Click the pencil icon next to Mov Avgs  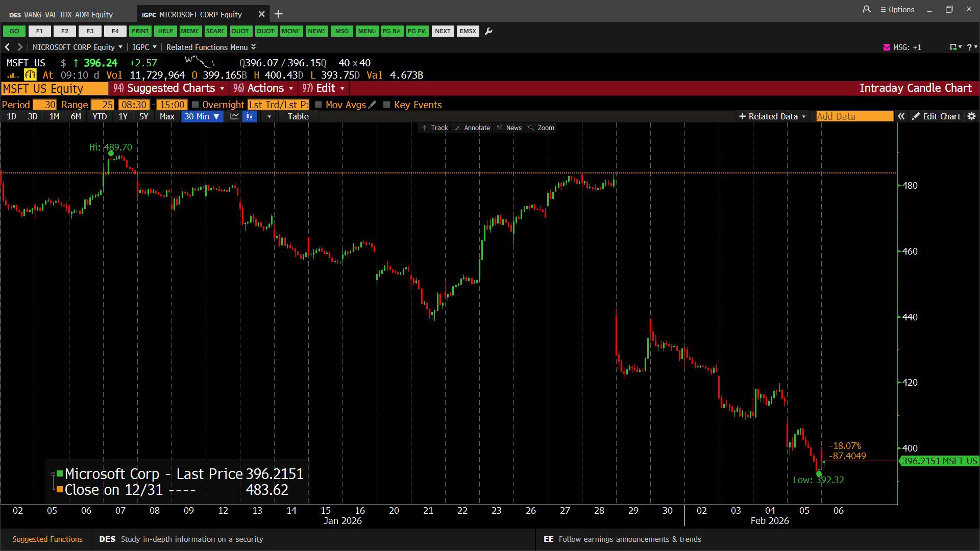pyautogui.click(x=373, y=105)
